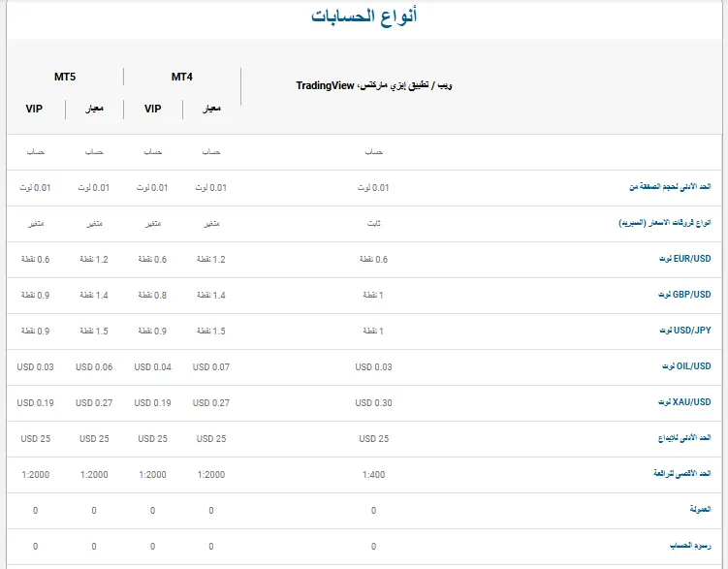Click the GBP/USD 0.9 نقطة cell
Screen dimensions: 728x569
(35, 296)
